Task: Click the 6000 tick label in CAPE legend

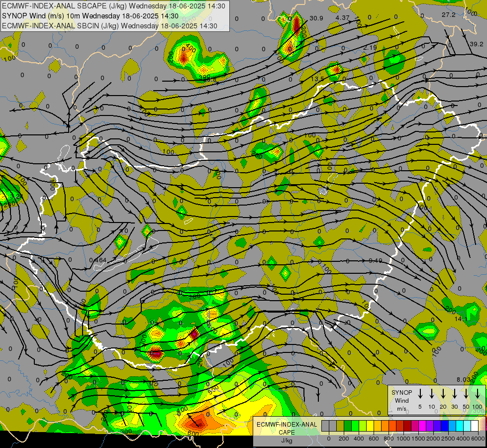Action: pos(478,439)
